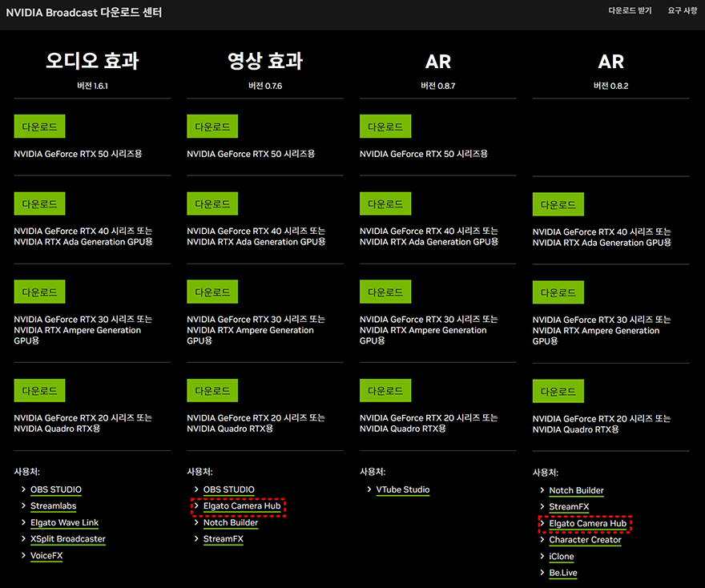Click the NVIDIA Broadcast 다운로드 센터 title
The image size is (705, 588).
coord(83,13)
